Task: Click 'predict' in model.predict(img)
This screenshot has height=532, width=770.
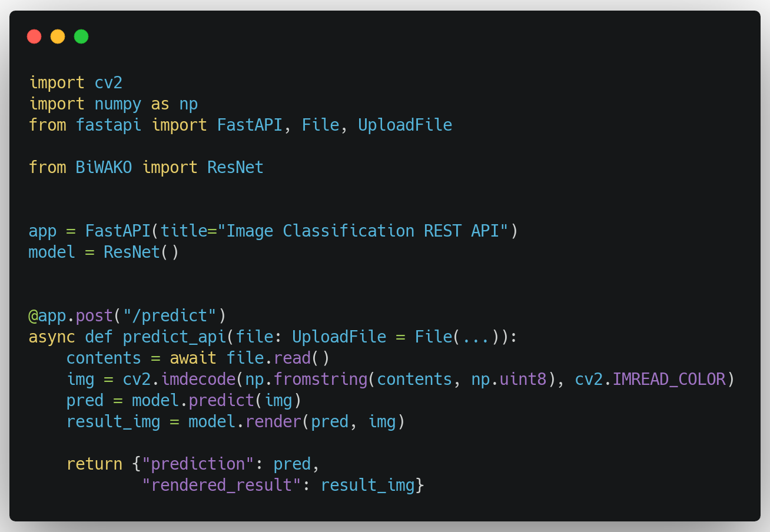Action: [221, 401]
